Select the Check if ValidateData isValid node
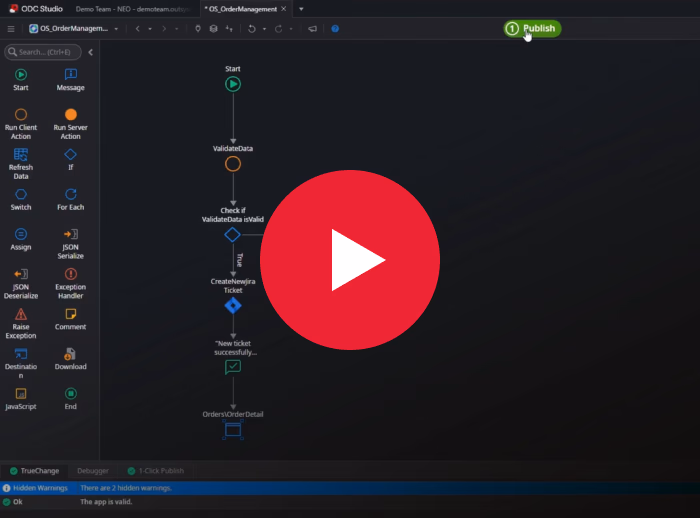Image resolution: width=700 pixels, height=518 pixels. pyautogui.click(x=233, y=234)
